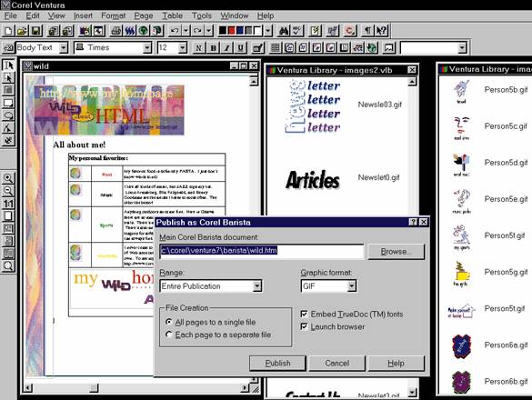Open the Body Text style dropdown
The width and height of the screenshot is (532, 400).
tap(64, 48)
